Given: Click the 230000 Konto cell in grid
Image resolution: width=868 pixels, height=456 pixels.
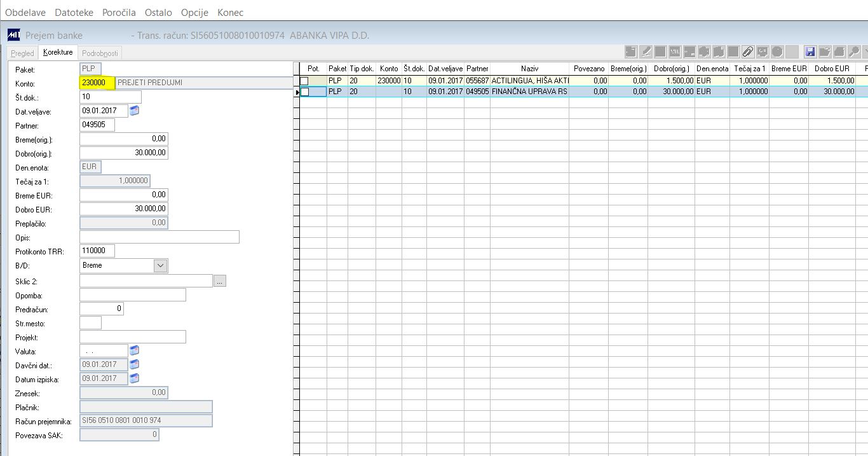Looking at the screenshot, I should coord(389,81).
